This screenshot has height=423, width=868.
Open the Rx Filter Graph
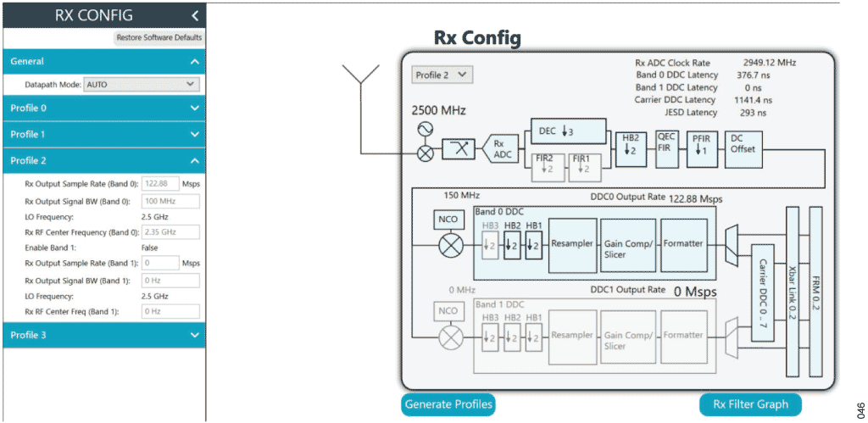[750, 404]
